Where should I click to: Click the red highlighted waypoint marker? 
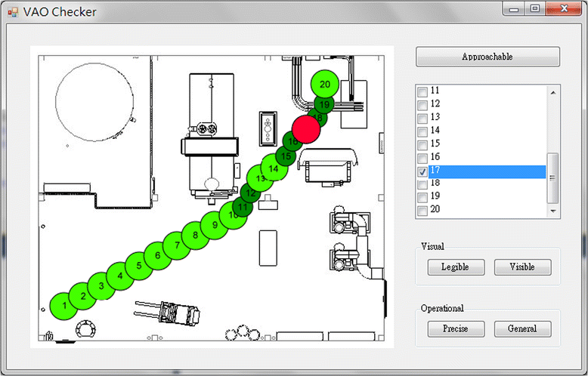point(306,129)
